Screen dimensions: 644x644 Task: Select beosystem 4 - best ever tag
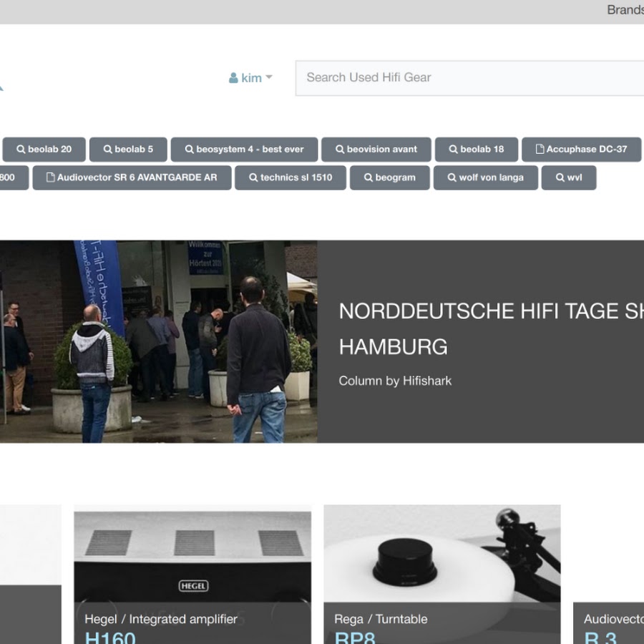click(x=244, y=150)
